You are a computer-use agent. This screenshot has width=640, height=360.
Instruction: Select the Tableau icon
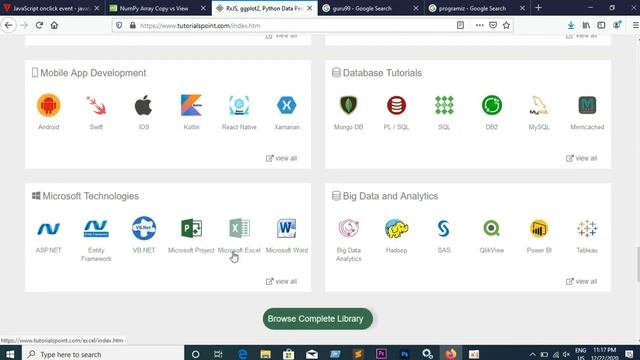[x=587, y=229]
